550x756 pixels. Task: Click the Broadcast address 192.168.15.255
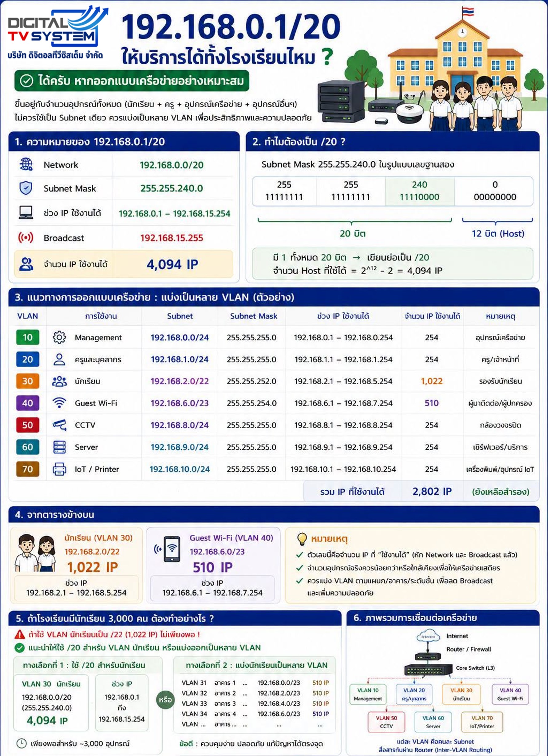click(x=172, y=238)
